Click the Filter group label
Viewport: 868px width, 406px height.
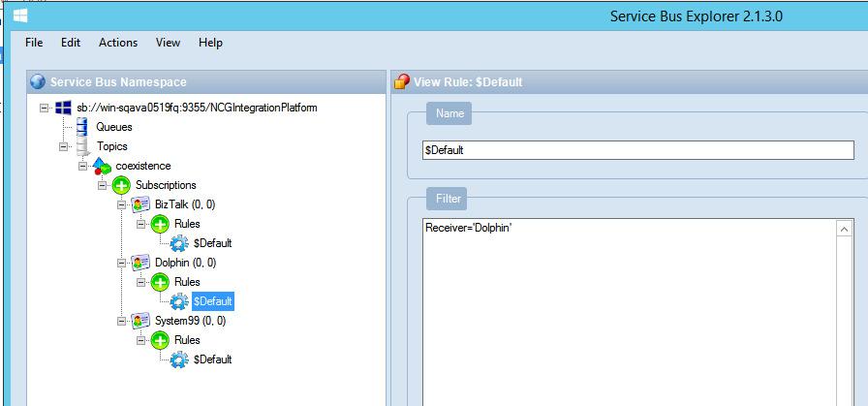coord(447,199)
